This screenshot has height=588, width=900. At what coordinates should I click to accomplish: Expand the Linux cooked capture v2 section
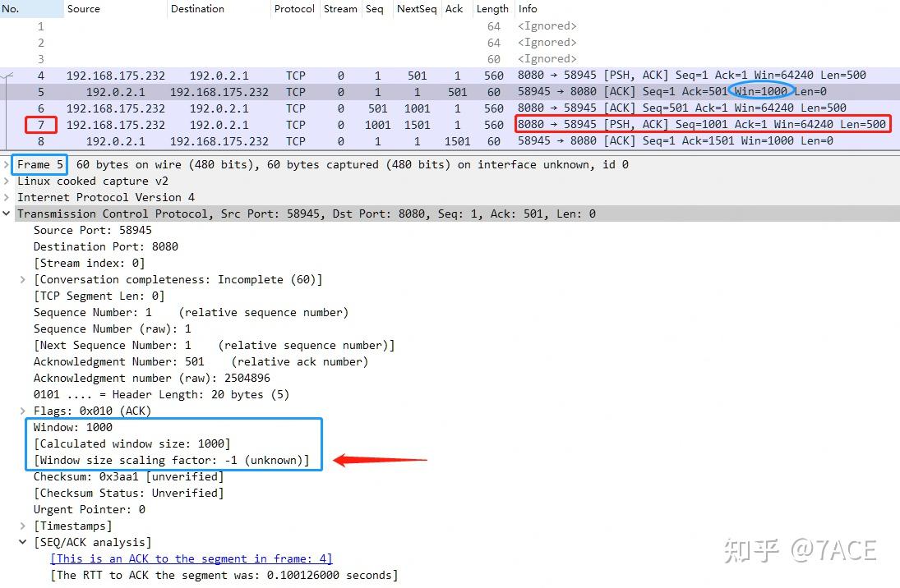(7, 181)
